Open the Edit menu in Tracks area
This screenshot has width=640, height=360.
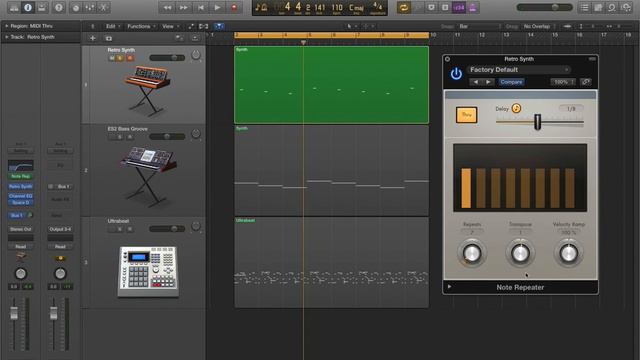tap(113, 26)
